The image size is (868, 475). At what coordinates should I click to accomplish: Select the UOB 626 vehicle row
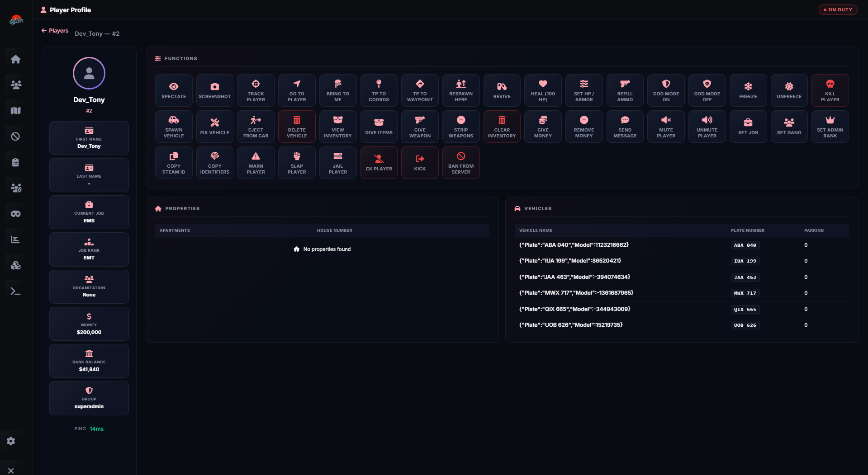(681, 325)
